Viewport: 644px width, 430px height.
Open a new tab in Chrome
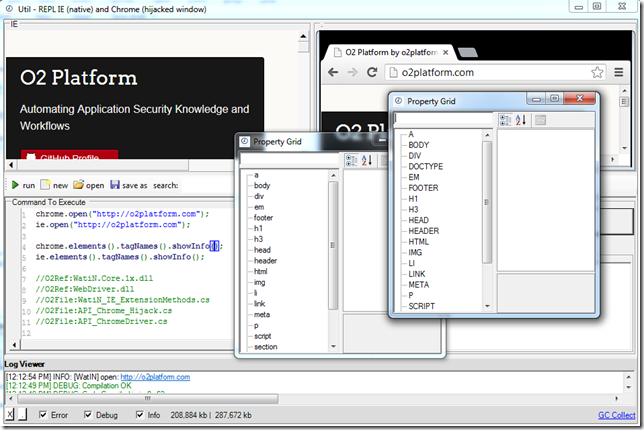point(467,51)
